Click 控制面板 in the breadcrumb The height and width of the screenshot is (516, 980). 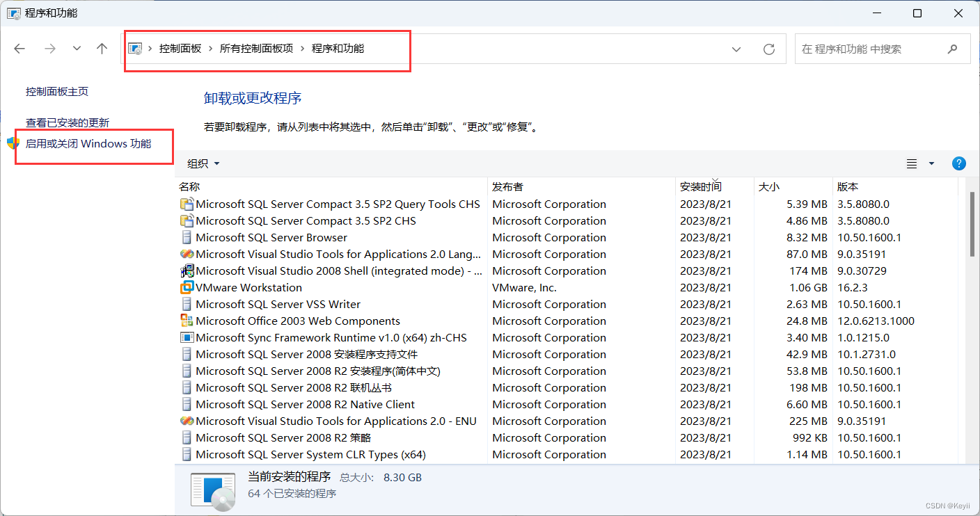click(180, 49)
